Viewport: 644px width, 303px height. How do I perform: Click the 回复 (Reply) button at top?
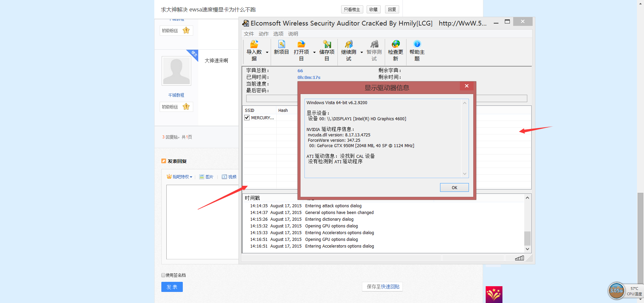[x=392, y=9]
